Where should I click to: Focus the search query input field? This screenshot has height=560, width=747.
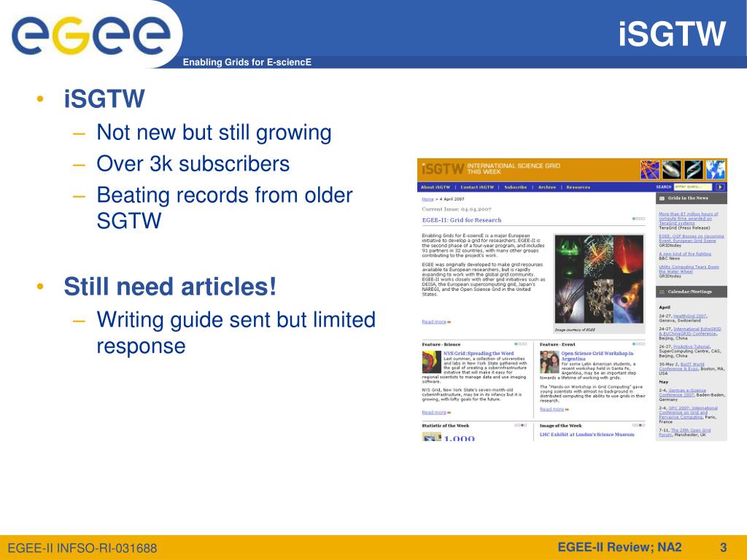pyautogui.click(x=693, y=187)
